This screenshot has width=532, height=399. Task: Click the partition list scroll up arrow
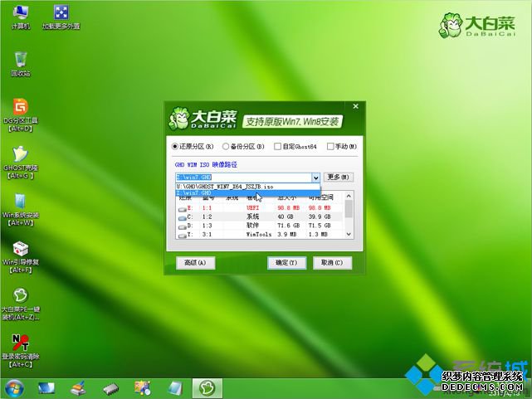pyautogui.click(x=349, y=196)
